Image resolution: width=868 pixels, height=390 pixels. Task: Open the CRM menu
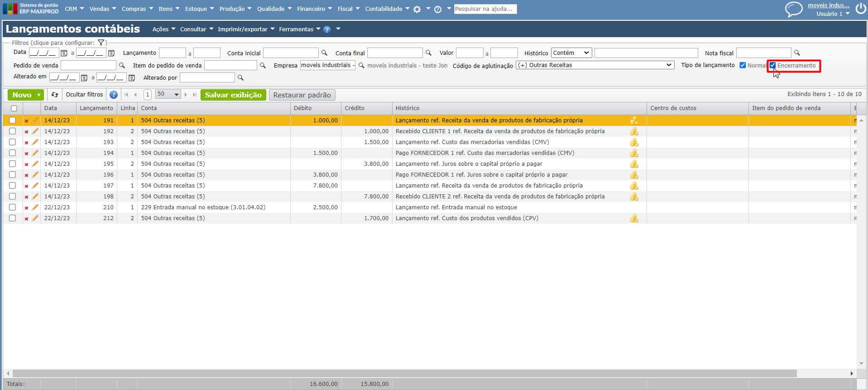(74, 9)
